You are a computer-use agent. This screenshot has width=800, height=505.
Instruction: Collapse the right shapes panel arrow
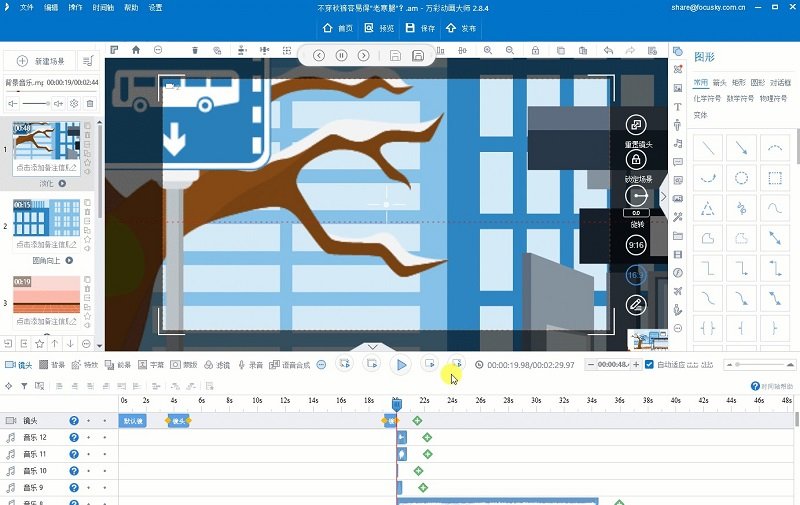[663, 197]
